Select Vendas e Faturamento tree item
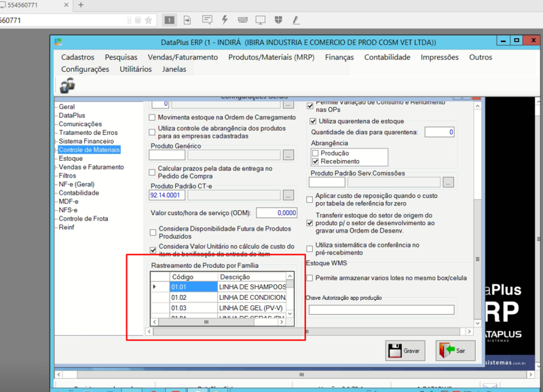 click(x=91, y=167)
